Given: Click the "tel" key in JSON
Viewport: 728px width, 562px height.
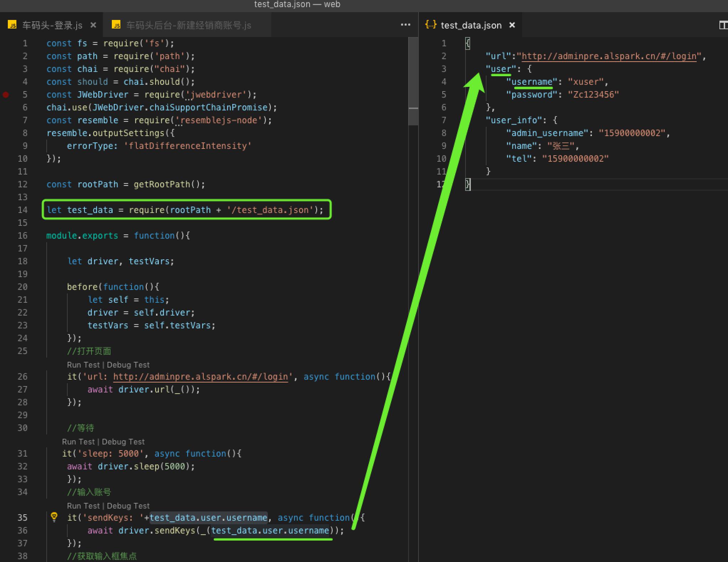Looking at the screenshot, I should 519,158.
